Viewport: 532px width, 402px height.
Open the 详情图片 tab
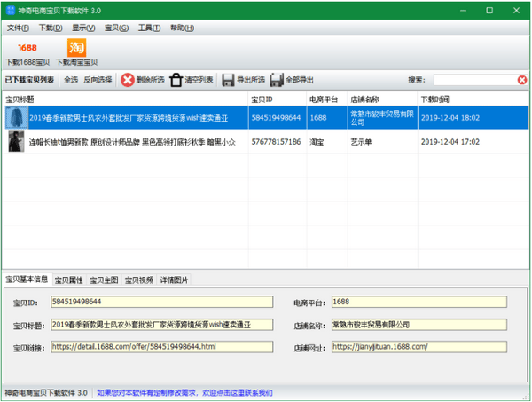[x=174, y=280]
